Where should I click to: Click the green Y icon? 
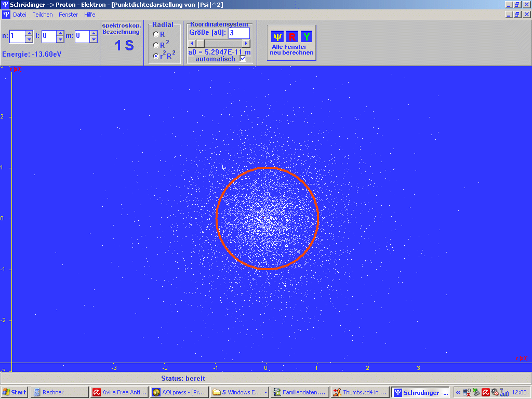[x=307, y=36]
